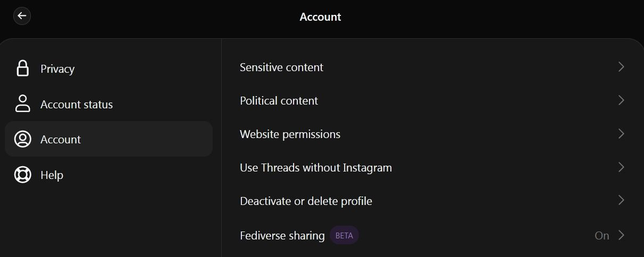Open the Privacy settings section
Screen dimensions: 644x257
pyautogui.click(x=57, y=69)
